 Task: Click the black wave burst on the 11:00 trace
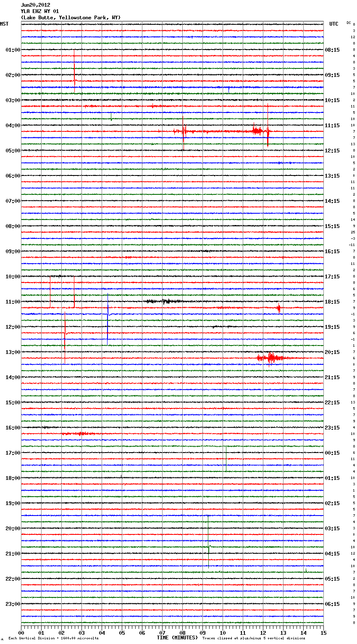[x=165, y=301]
